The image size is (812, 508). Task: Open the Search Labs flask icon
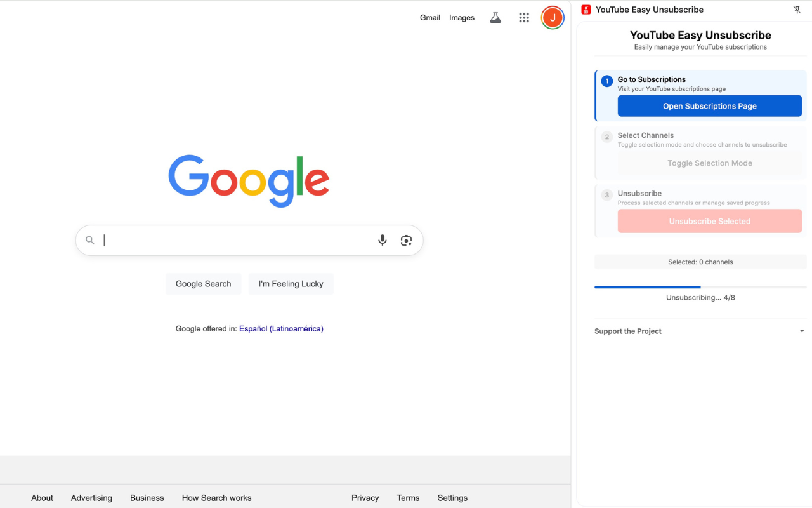(495, 18)
